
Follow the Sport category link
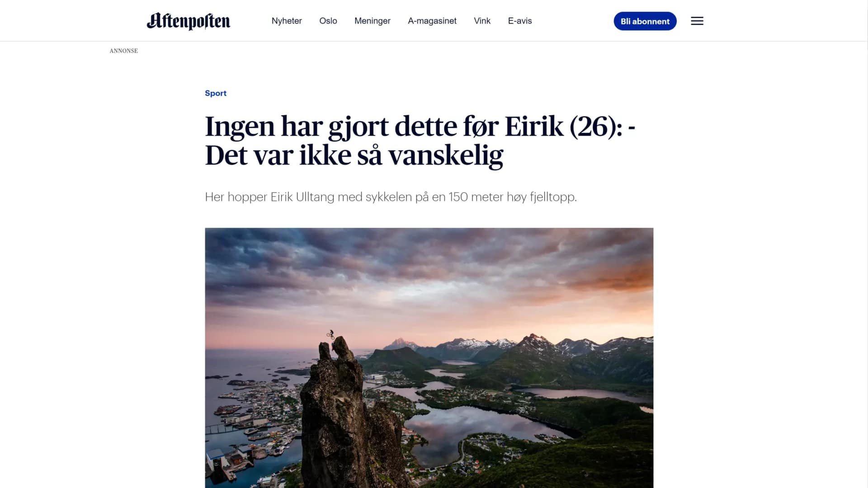point(216,93)
